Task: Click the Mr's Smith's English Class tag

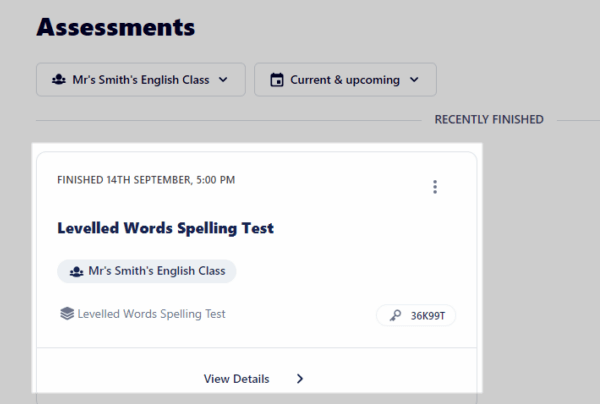Action: (x=147, y=271)
